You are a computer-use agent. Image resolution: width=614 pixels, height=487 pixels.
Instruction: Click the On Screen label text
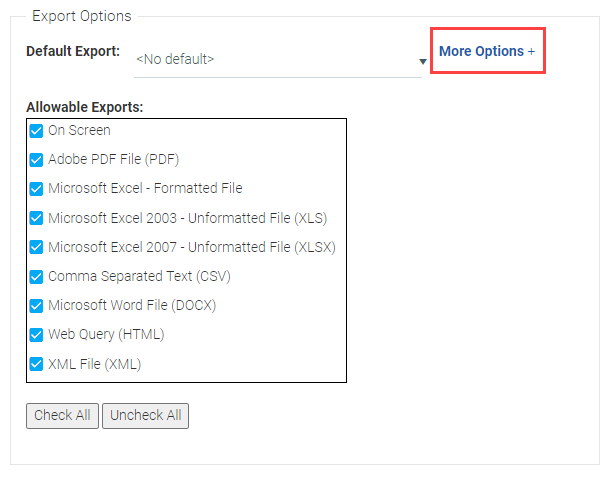click(79, 130)
